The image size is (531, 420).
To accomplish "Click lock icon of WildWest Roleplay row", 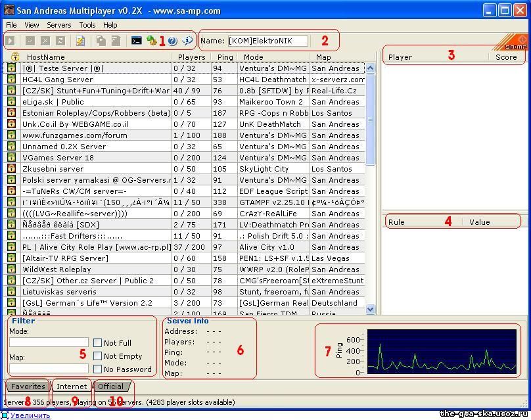I will coord(12,269).
